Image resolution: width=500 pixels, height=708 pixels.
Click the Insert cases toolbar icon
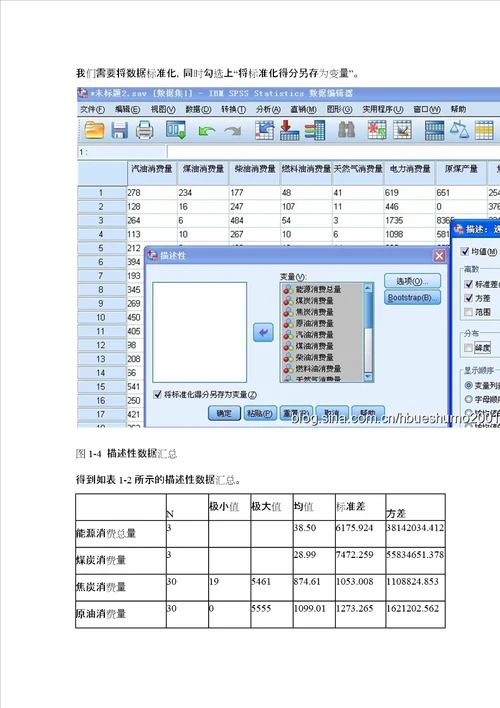click(376, 130)
